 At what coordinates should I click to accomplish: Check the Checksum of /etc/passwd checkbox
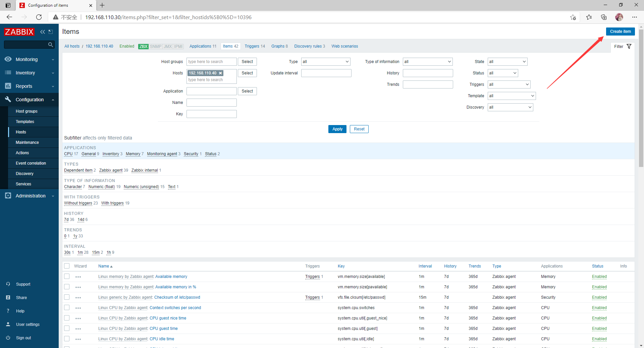(x=67, y=297)
